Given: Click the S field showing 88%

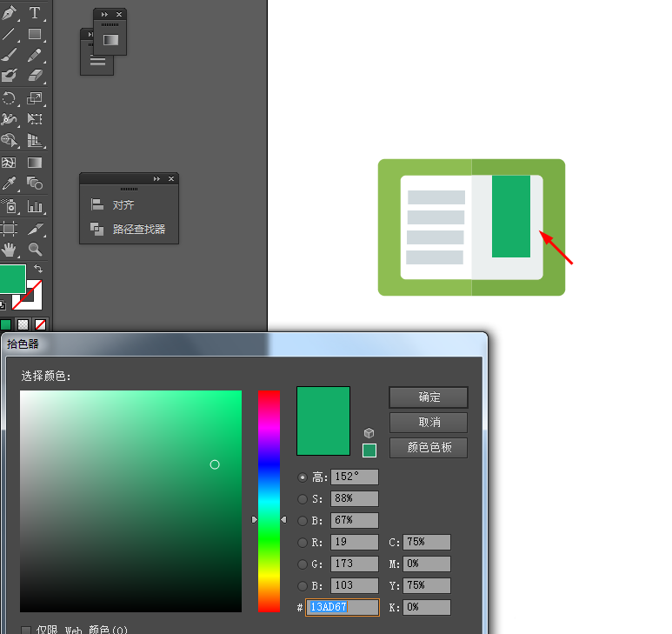Looking at the screenshot, I should tap(355, 499).
